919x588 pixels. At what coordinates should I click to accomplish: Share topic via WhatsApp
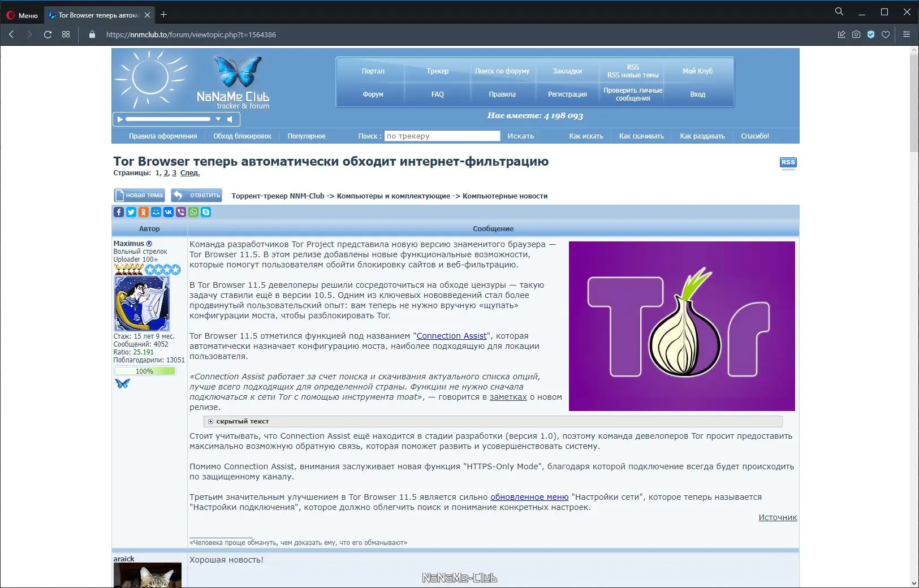[x=193, y=212]
